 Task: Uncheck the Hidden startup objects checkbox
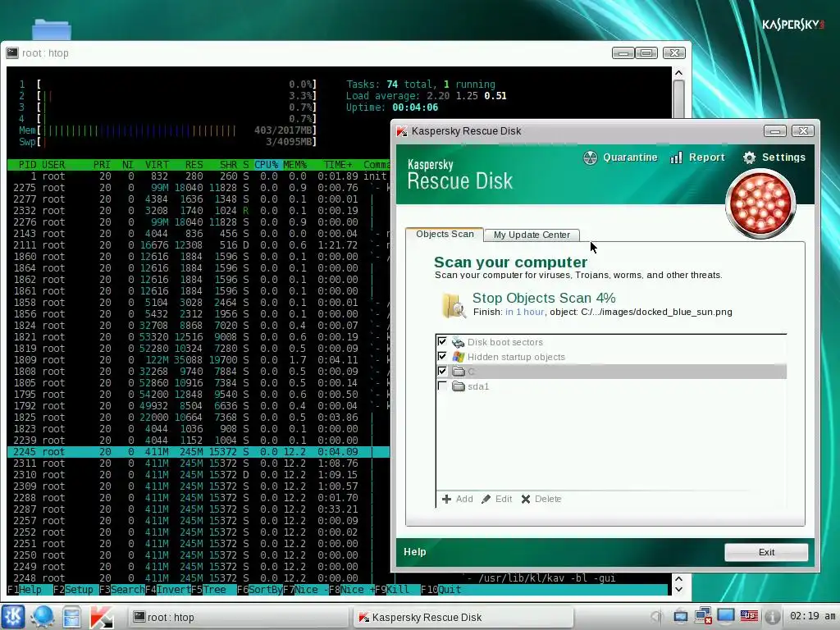(442, 356)
